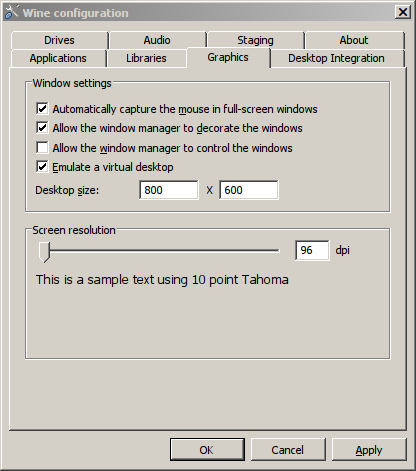Disable Emulate a virtual desktop checkbox
The image size is (416, 471).
pyautogui.click(x=42, y=167)
